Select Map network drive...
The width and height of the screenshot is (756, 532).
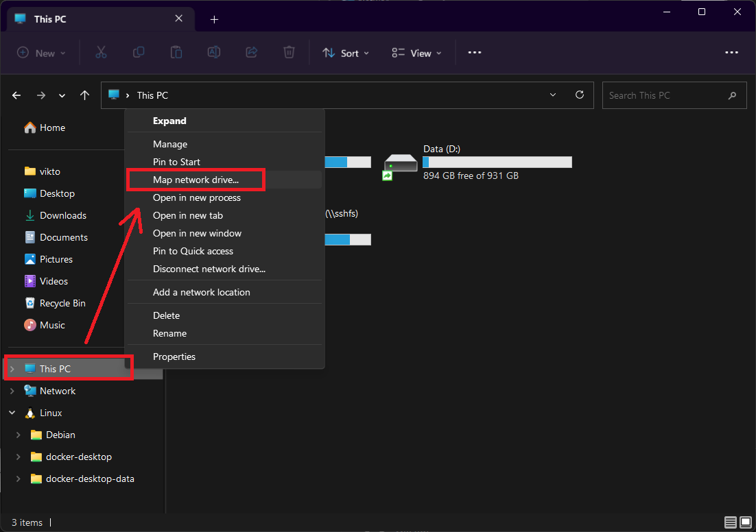(x=225, y=180)
